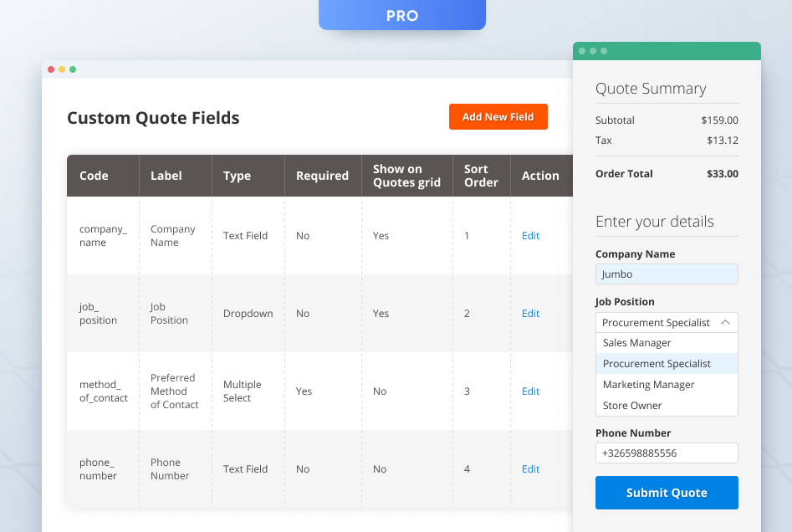Sort by the Sort Order column header
Screen dimensions: 792x532
point(481,176)
